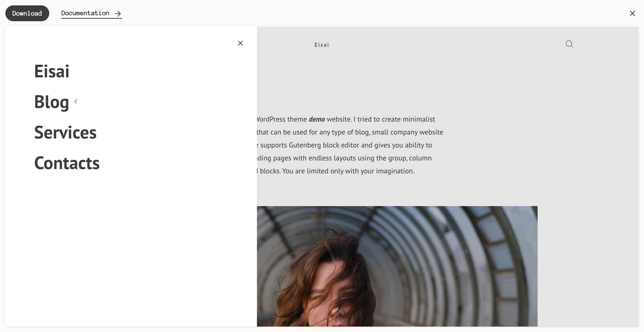Close the theme preview with top-right X
The image size is (644, 332).
(x=632, y=13)
